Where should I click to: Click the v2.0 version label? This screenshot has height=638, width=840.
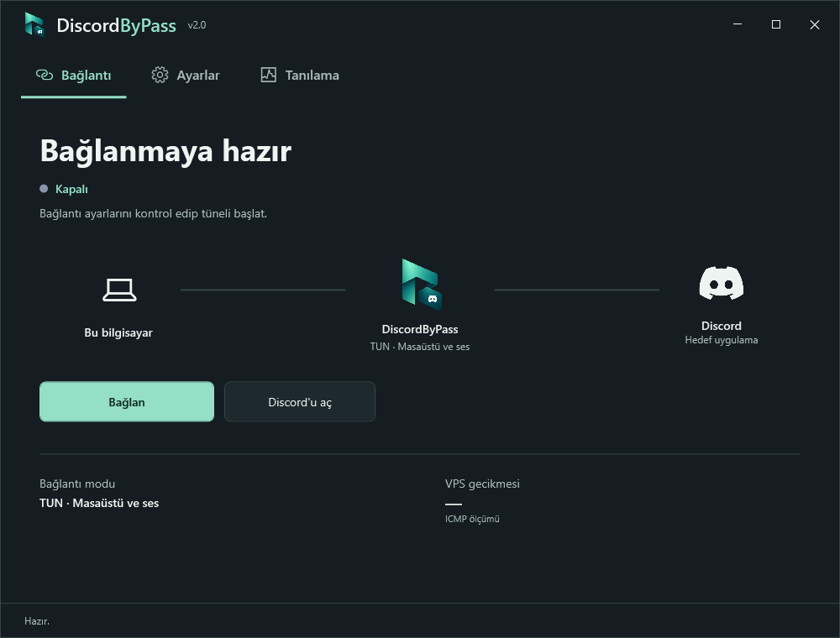(197, 25)
